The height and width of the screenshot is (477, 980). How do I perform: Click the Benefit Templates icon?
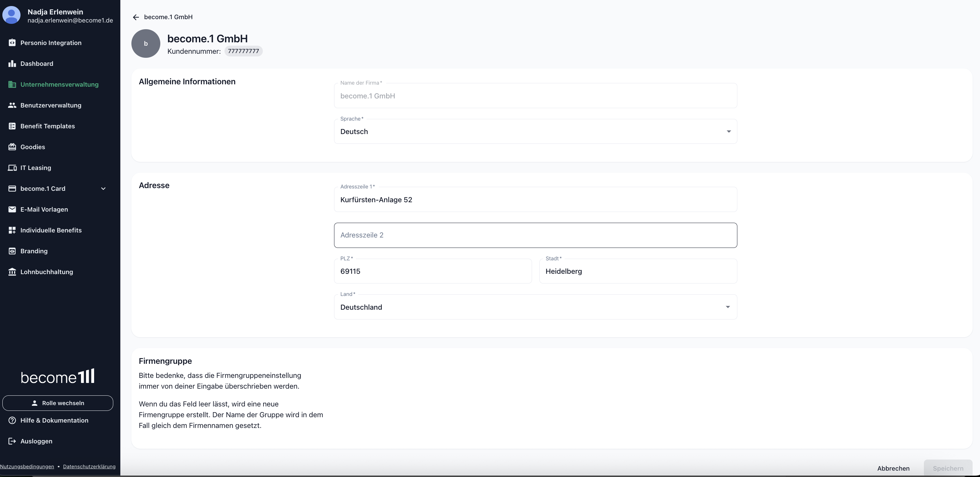click(x=12, y=126)
